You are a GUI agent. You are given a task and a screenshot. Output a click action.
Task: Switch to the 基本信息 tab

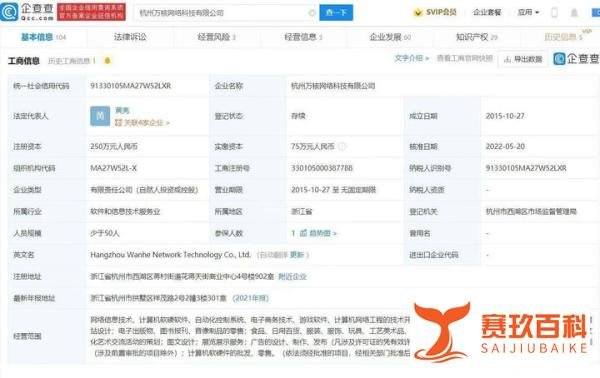(x=43, y=37)
